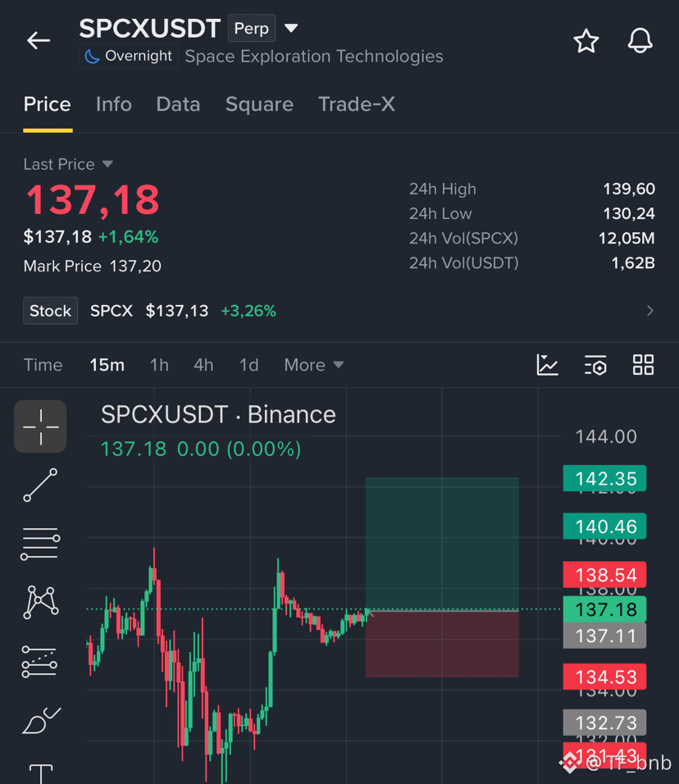Click the red stop-loss zone rectangle
The width and height of the screenshot is (679, 784).
click(x=442, y=644)
